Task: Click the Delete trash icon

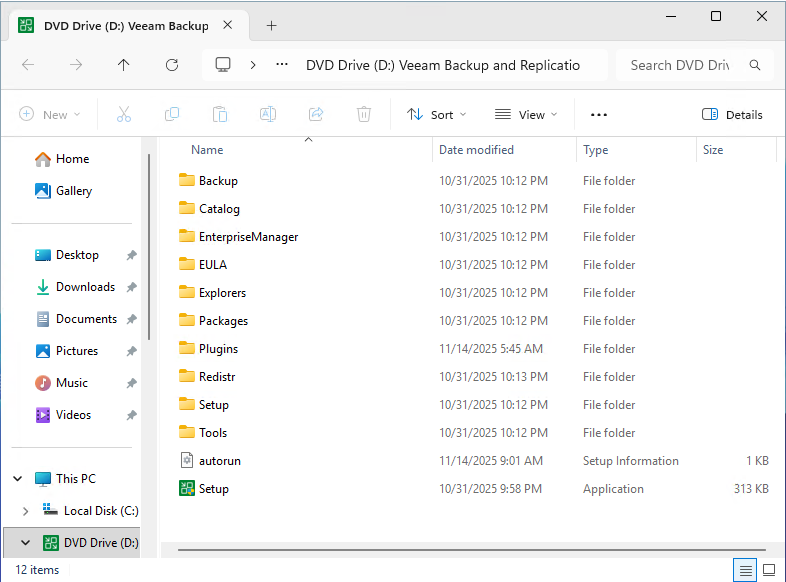Action: pos(364,115)
